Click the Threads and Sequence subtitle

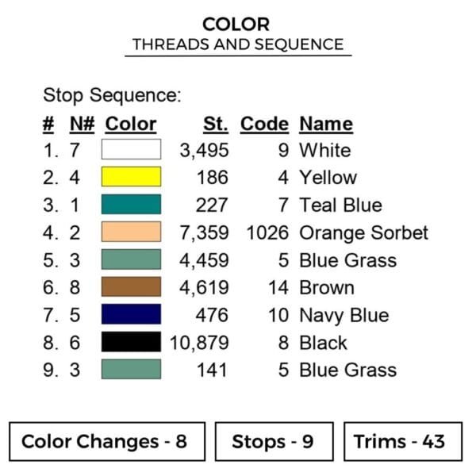(238, 44)
